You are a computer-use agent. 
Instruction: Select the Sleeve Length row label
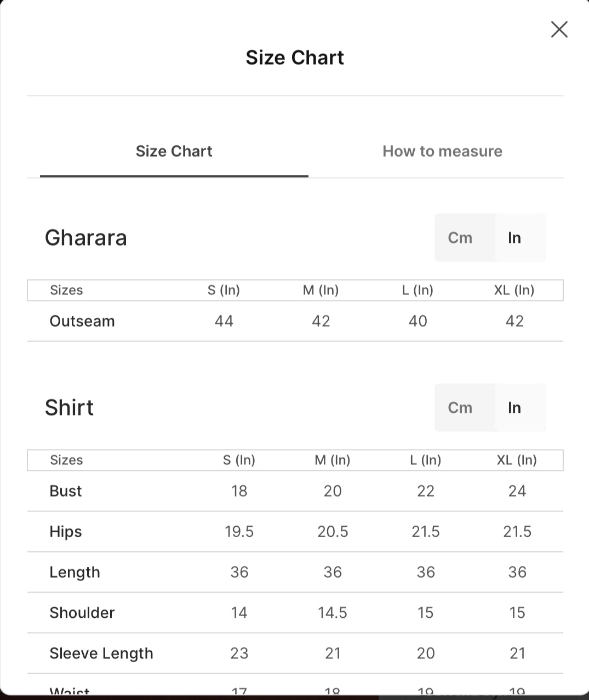(101, 653)
